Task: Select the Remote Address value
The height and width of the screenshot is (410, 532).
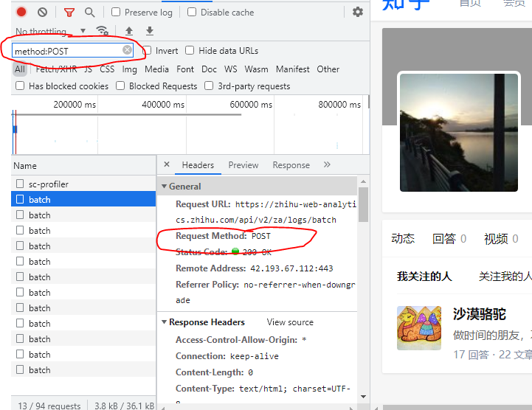Action: pyautogui.click(x=291, y=268)
